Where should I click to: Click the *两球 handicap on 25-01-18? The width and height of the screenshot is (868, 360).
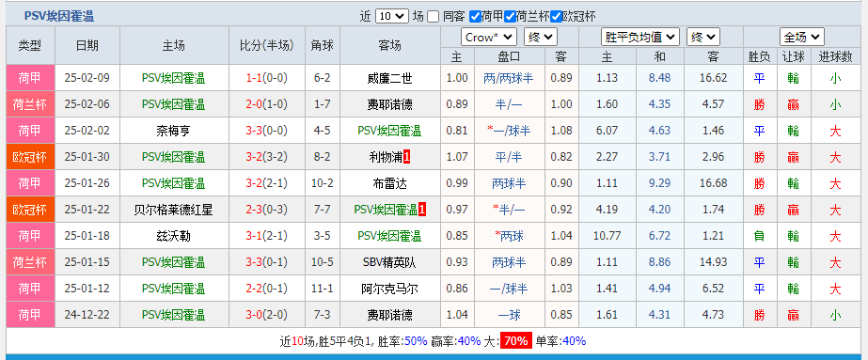point(509,236)
